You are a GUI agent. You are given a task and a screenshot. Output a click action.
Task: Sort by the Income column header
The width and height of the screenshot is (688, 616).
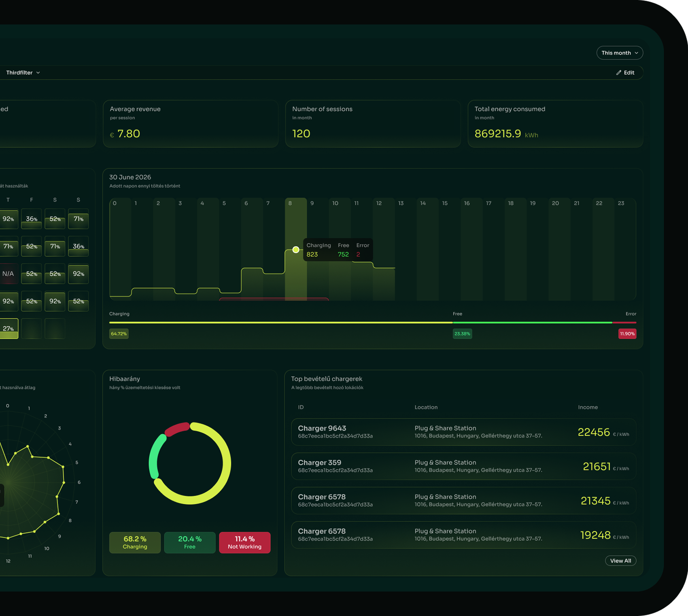588,407
